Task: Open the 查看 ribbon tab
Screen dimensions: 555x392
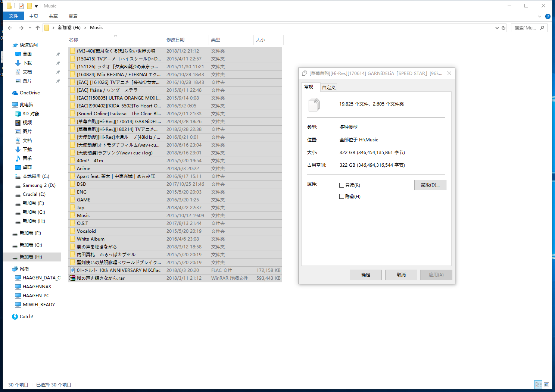Action: point(73,16)
